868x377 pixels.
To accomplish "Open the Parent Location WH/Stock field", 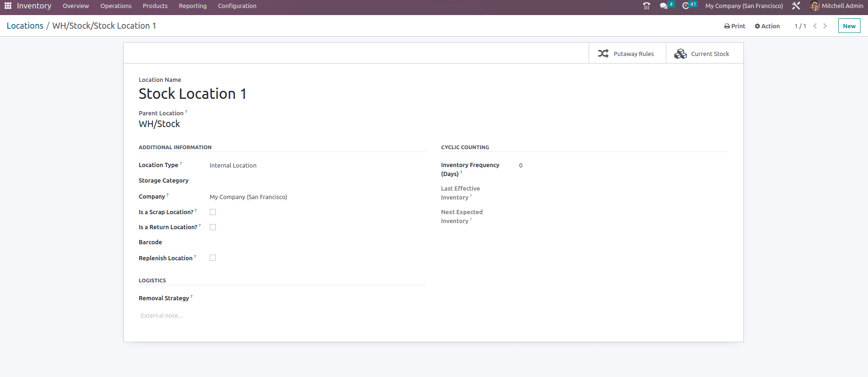I will click(x=159, y=124).
